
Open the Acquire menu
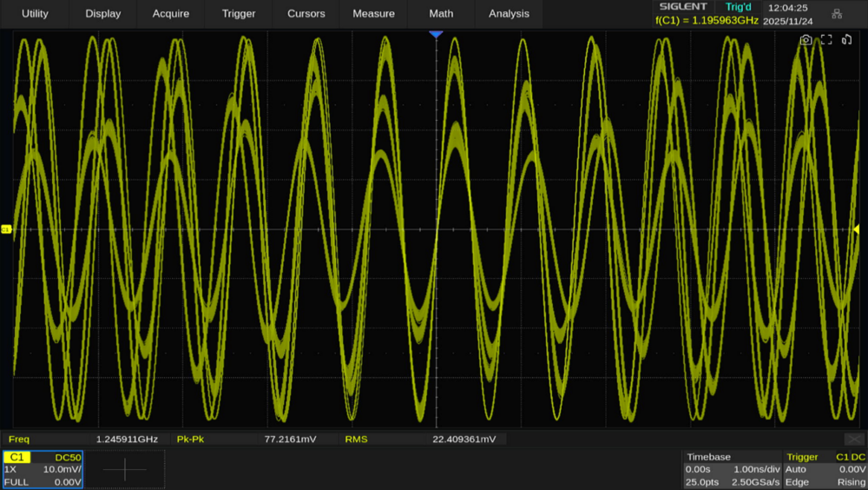click(171, 14)
